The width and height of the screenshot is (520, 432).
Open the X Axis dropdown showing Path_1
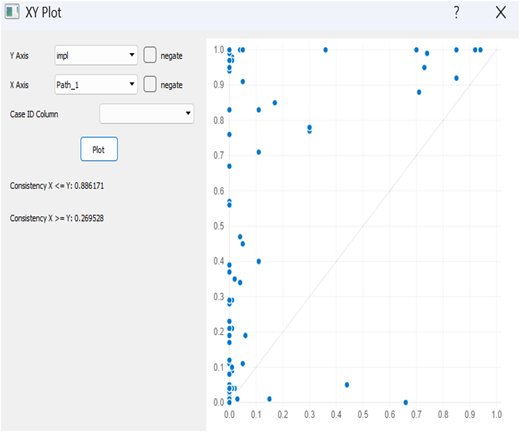tap(96, 85)
